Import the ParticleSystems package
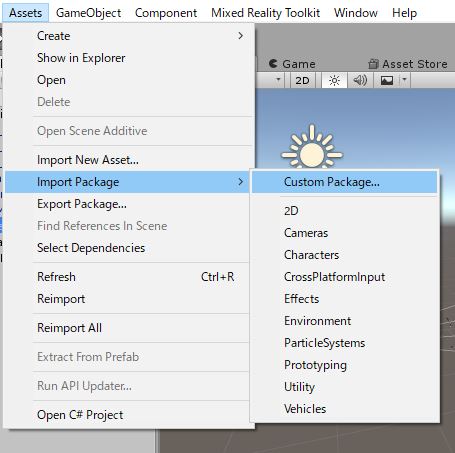The image size is (455, 453). click(344, 343)
